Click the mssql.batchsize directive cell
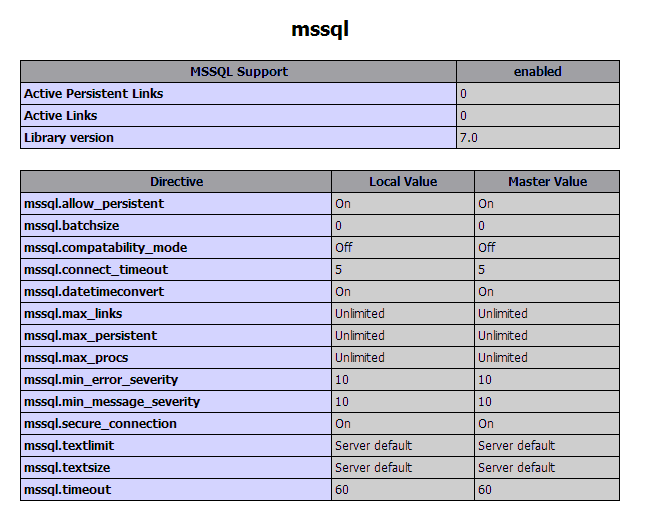This screenshot has height=518, width=653. (x=176, y=226)
